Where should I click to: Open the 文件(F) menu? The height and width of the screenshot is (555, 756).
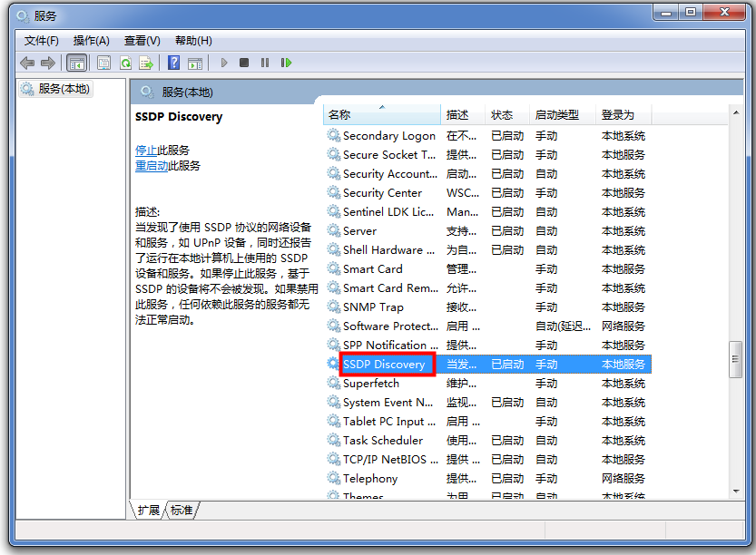pyautogui.click(x=42, y=41)
